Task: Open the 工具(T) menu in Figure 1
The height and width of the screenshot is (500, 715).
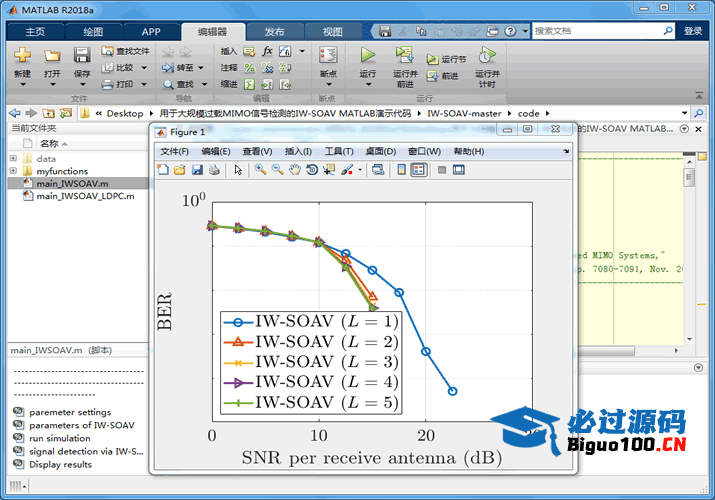Action: tap(339, 151)
